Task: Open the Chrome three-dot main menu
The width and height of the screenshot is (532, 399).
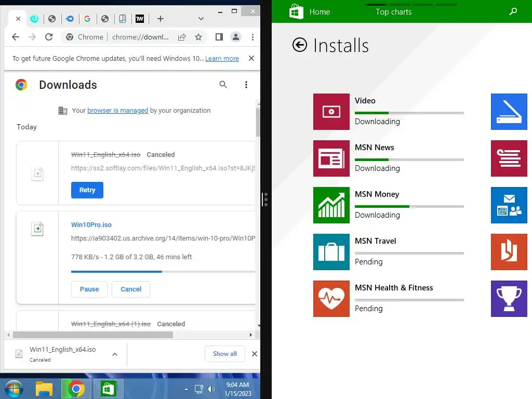Action: click(x=253, y=37)
